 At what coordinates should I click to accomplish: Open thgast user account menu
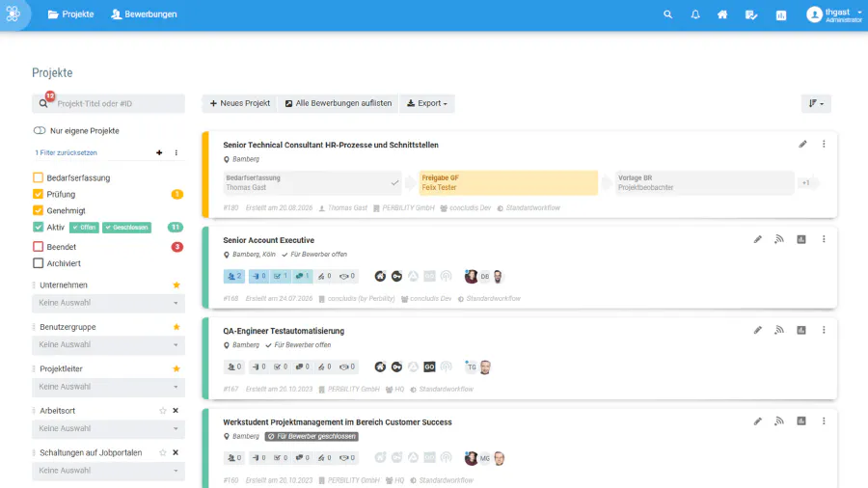click(x=833, y=14)
